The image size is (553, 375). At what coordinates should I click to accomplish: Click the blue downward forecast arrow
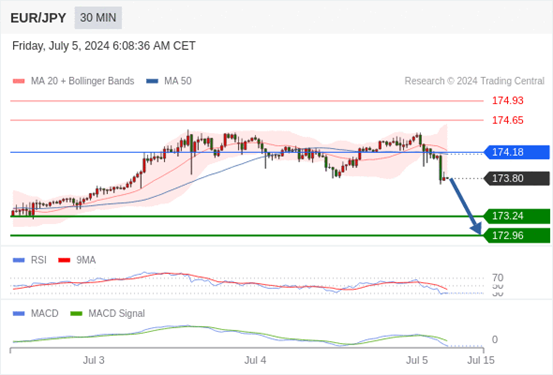click(465, 206)
